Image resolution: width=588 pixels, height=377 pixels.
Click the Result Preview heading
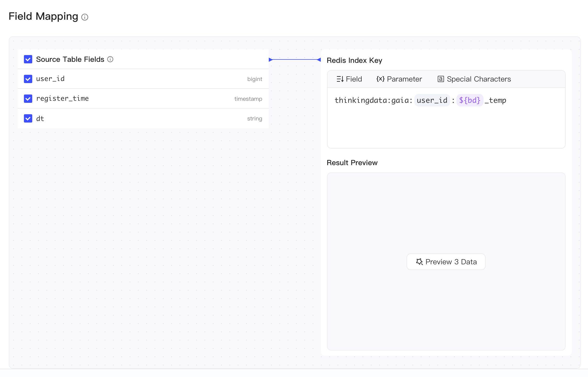tap(352, 163)
